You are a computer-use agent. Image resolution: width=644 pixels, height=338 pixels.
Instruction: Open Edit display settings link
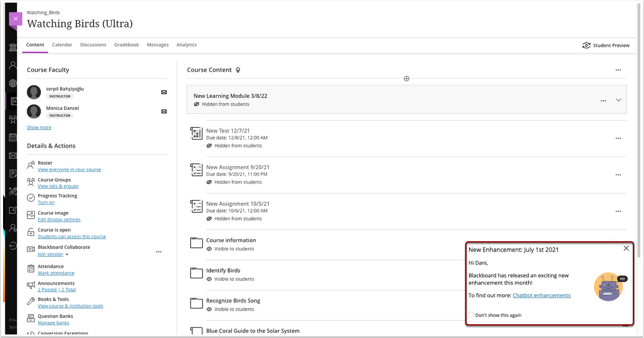[59, 220]
